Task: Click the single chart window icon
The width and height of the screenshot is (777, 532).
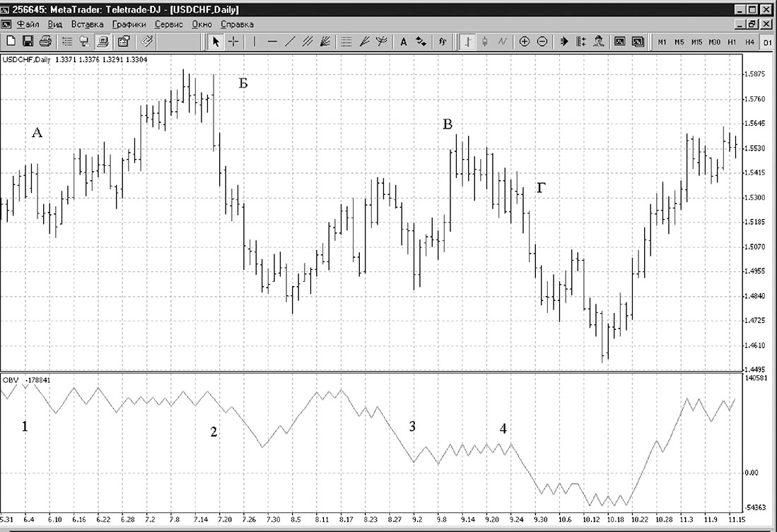Action: click(620, 42)
